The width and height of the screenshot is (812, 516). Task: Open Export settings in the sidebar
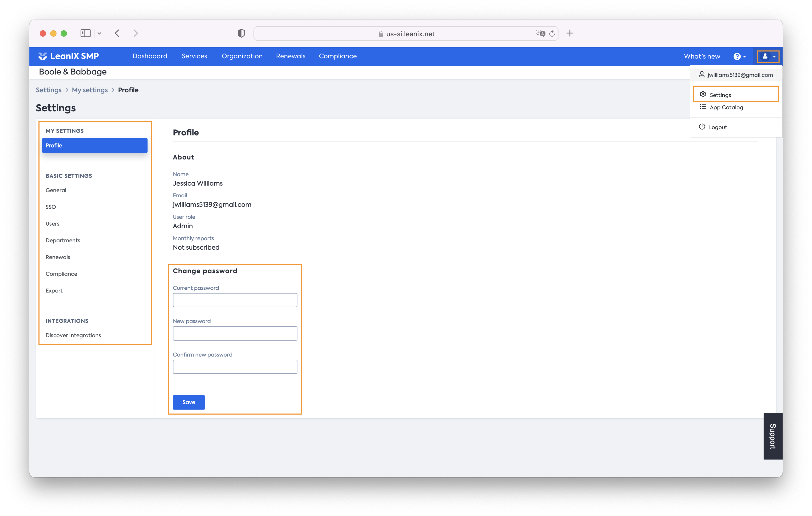click(54, 290)
